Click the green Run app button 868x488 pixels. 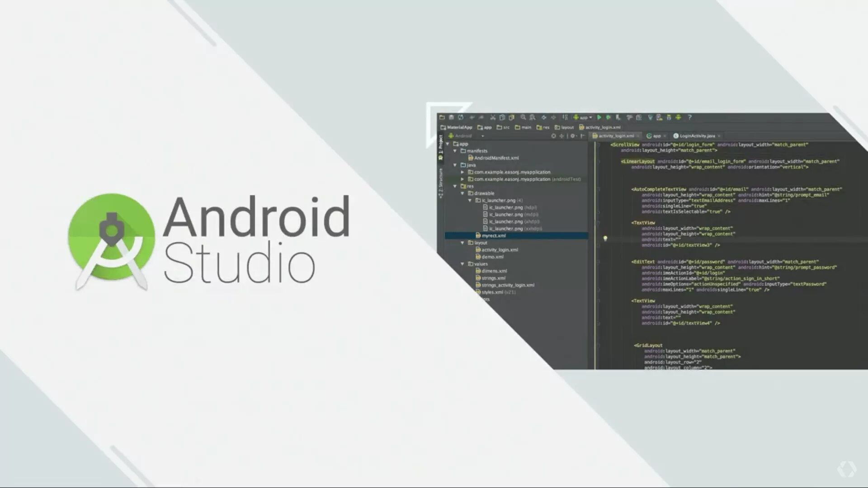(x=599, y=117)
